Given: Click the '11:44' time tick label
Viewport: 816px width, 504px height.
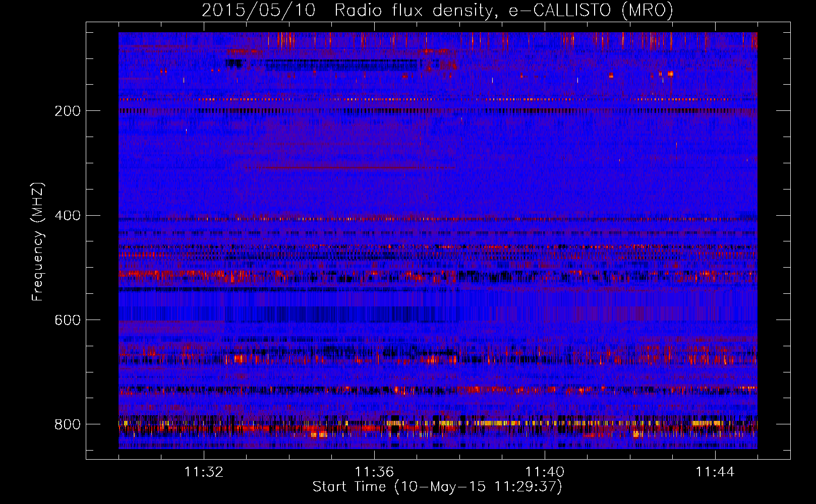Looking at the screenshot, I should pyautogui.click(x=715, y=472).
